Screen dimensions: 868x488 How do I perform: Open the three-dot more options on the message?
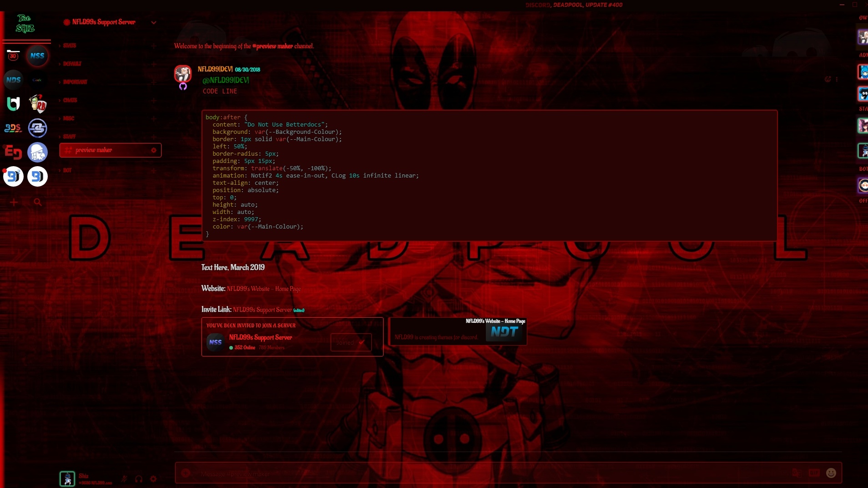coord(837,79)
